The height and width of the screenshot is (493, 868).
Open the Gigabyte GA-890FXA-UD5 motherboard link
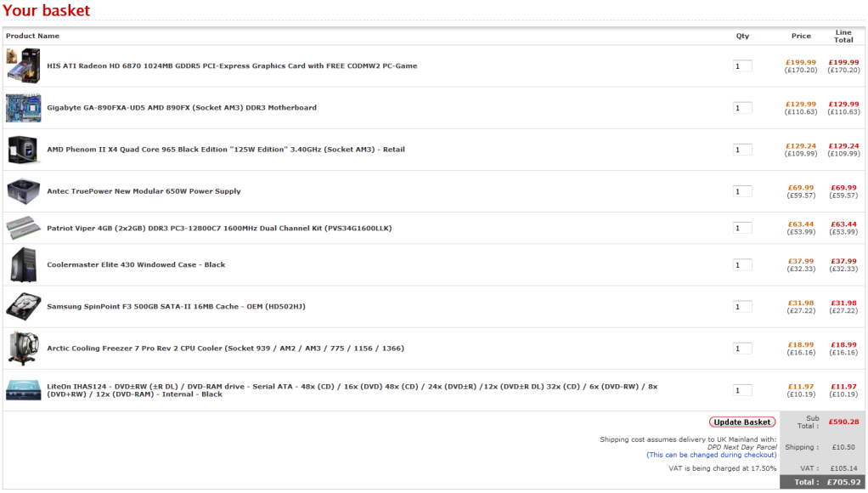[182, 108]
